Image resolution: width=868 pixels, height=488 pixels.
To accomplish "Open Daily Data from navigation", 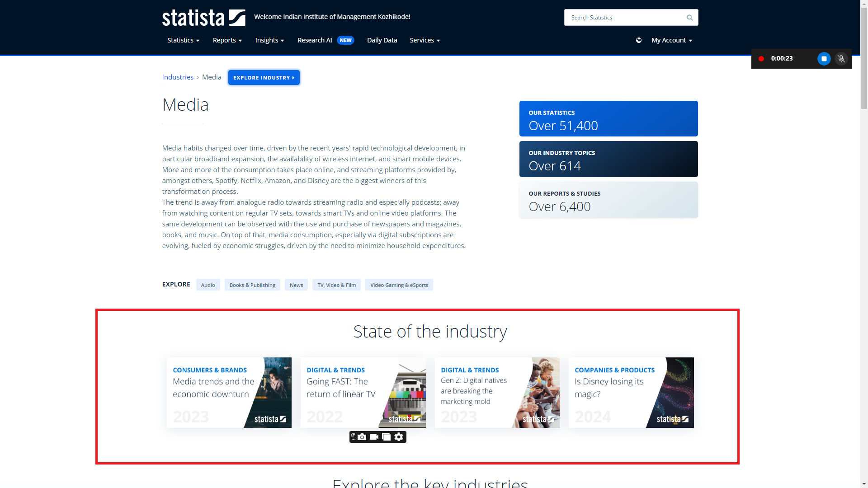I will (x=382, y=40).
